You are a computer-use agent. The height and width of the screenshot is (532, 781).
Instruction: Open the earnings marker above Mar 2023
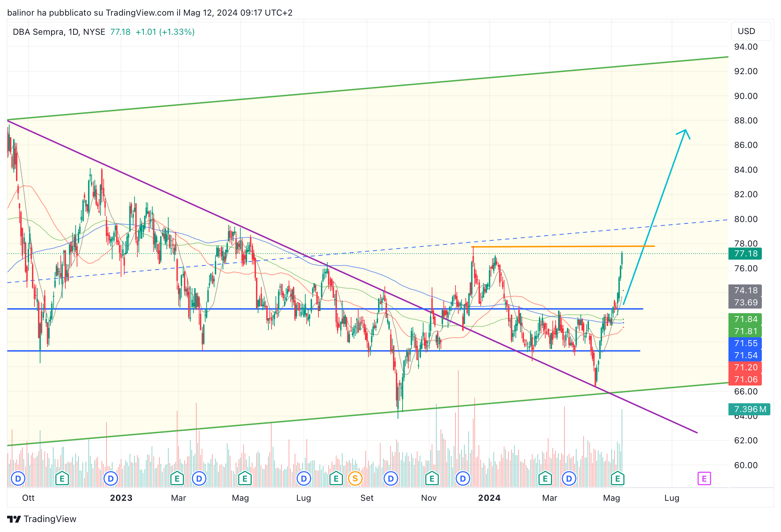[x=177, y=479]
